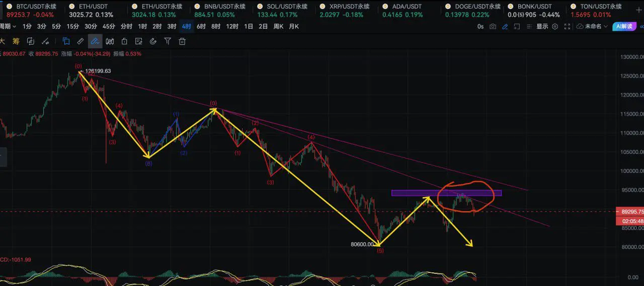Click the replay/refresh square icon in drawing toolbar

click(31, 41)
